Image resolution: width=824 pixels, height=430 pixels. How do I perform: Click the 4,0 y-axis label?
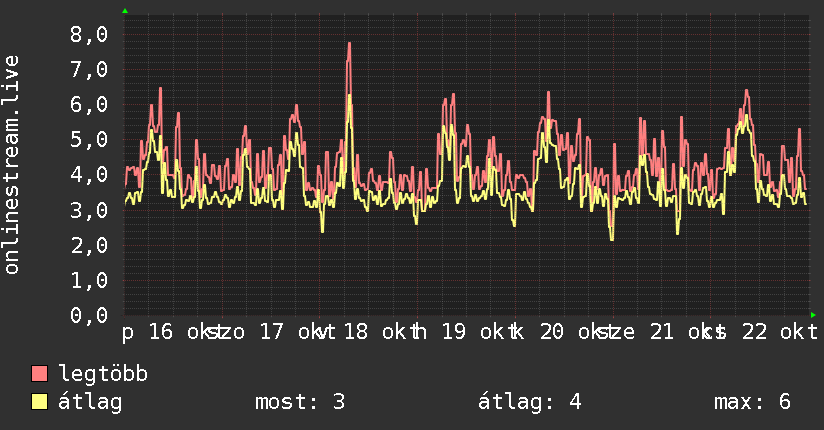coord(89,175)
